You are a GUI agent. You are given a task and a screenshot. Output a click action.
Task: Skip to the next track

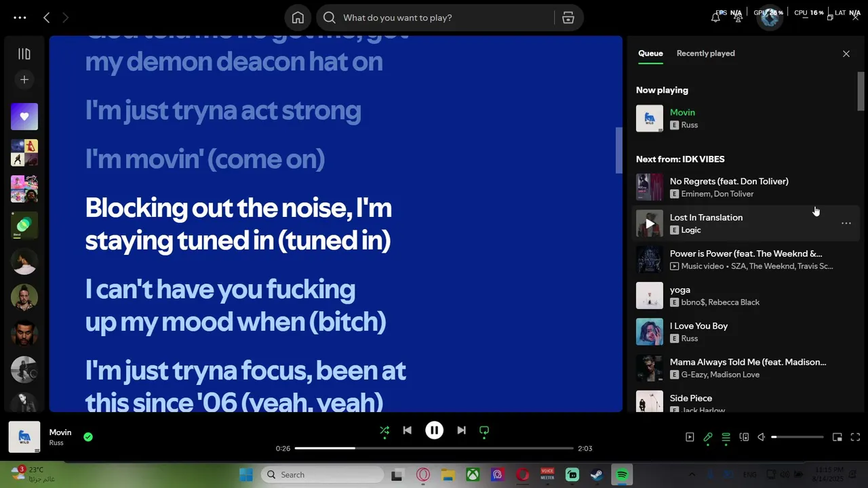pos(461,430)
